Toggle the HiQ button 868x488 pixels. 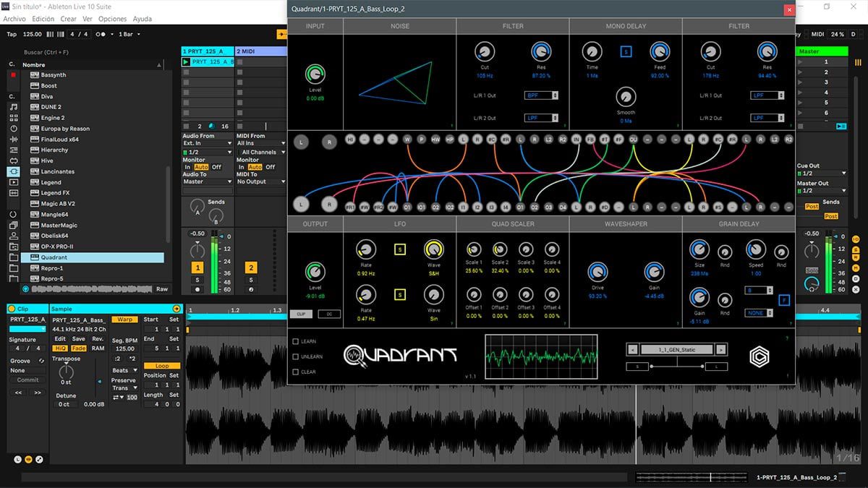[x=61, y=348]
